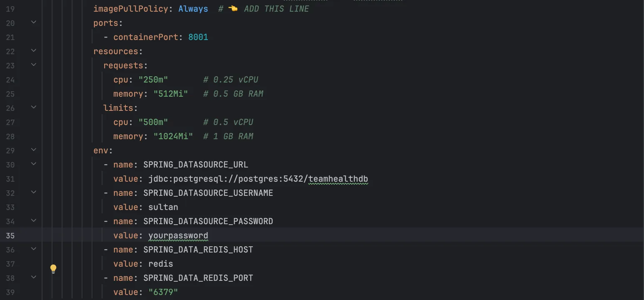
Task: Click the resources key
Action: point(116,51)
